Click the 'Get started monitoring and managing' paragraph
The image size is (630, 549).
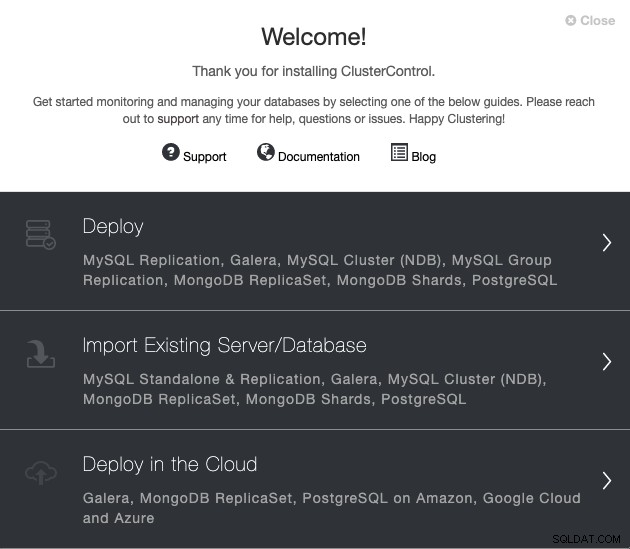[x=314, y=110]
